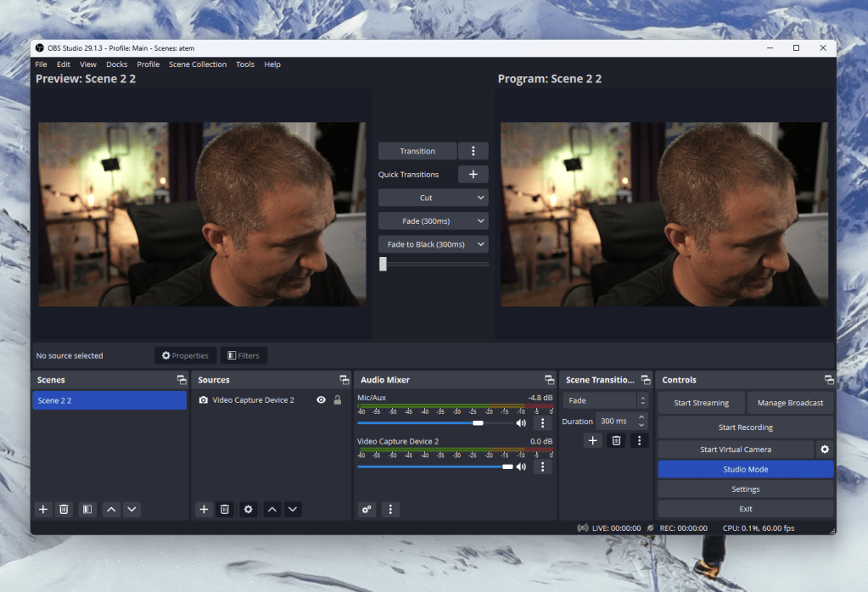Open scene filters icon in Scenes panel

(x=87, y=509)
